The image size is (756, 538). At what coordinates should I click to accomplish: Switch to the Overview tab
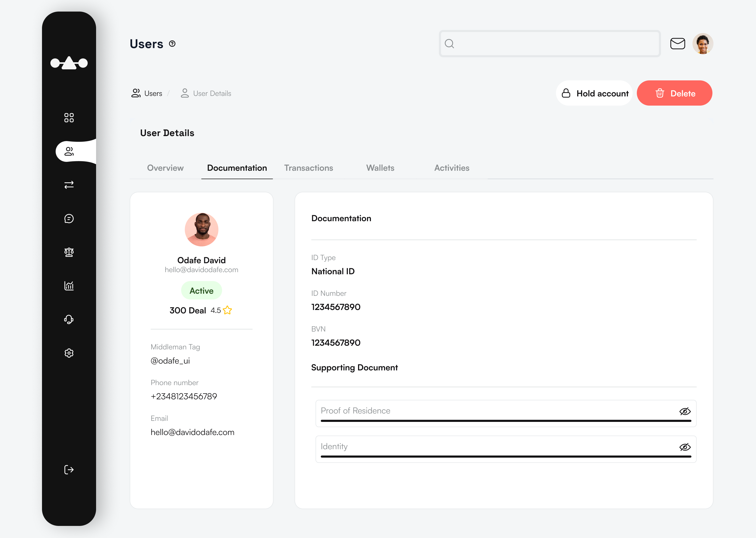point(165,168)
